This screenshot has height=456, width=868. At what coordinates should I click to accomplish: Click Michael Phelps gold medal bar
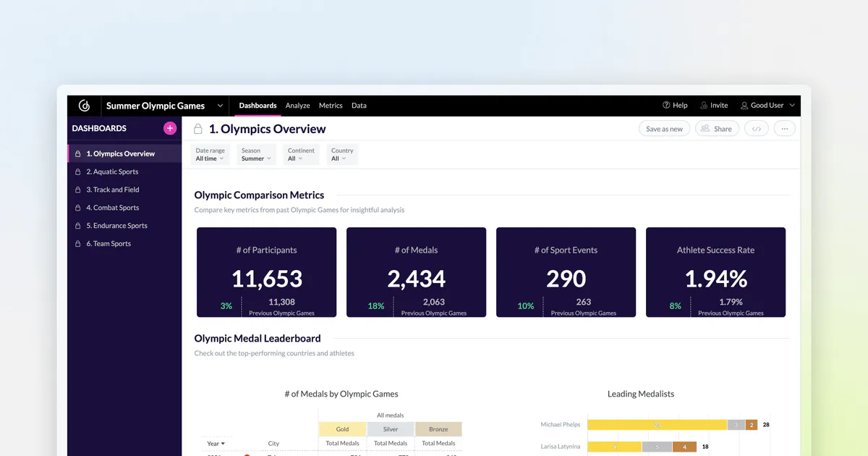pos(657,425)
